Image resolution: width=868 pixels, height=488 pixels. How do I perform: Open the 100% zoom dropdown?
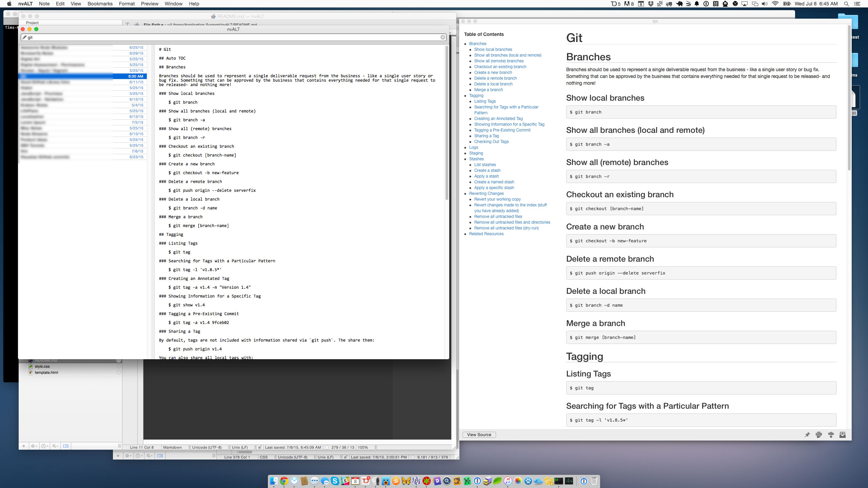(x=366, y=447)
